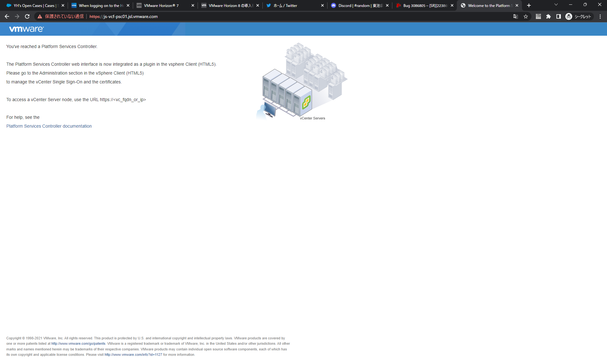Click the browser back arrow button
This screenshot has height=364, width=607.
pos(7,16)
